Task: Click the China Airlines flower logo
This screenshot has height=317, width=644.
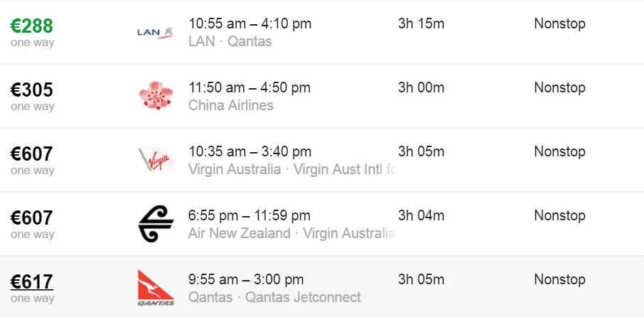Action: point(156,95)
